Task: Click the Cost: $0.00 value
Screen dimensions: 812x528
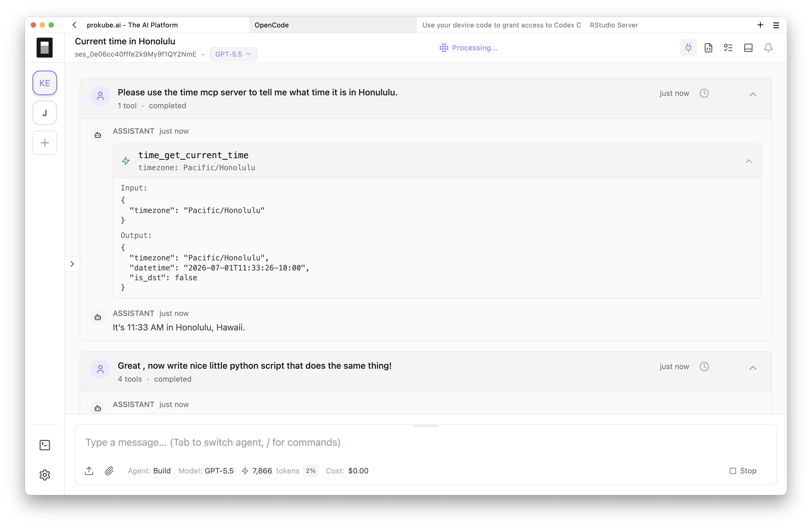Action: coord(347,471)
